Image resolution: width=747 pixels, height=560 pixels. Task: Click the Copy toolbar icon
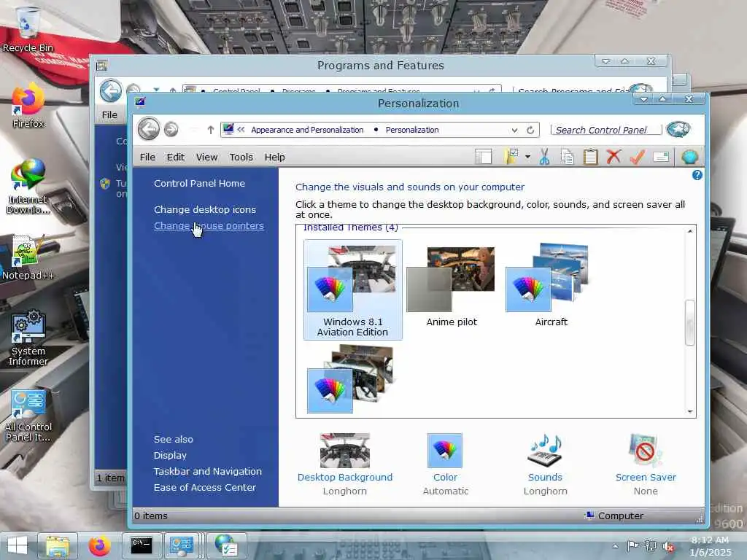coord(567,157)
